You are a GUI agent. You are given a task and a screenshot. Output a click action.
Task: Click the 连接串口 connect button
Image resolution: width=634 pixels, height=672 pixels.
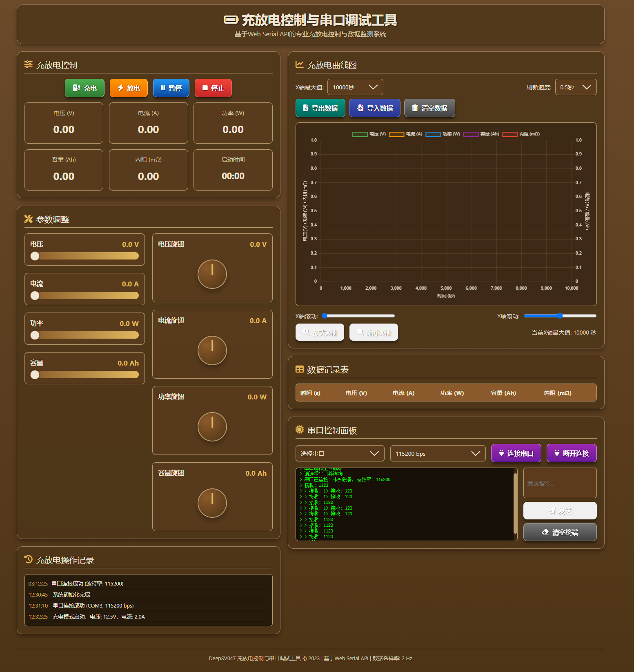coord(516,453)
